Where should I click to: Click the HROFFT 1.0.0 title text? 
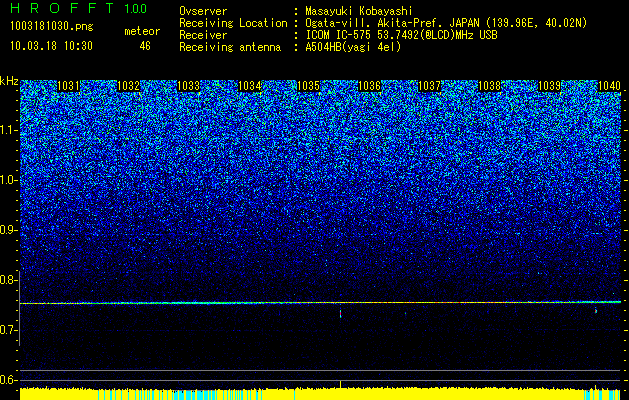pos(78,8)
